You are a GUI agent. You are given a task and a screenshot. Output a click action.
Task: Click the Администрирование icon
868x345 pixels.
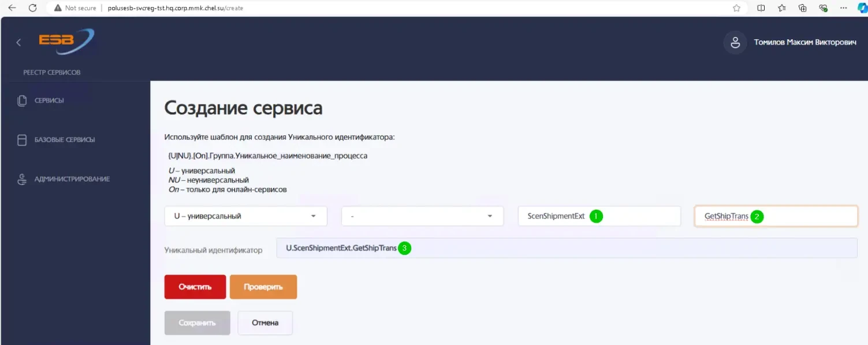pyautogui.click(x=22, y=179)
